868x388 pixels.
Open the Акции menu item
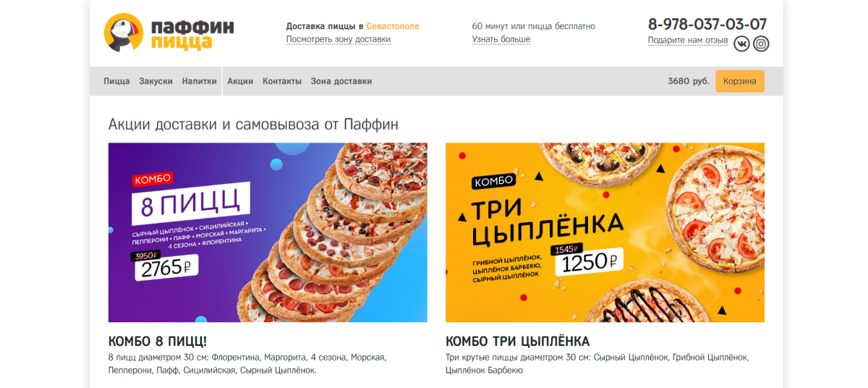[x=240, y=81]
